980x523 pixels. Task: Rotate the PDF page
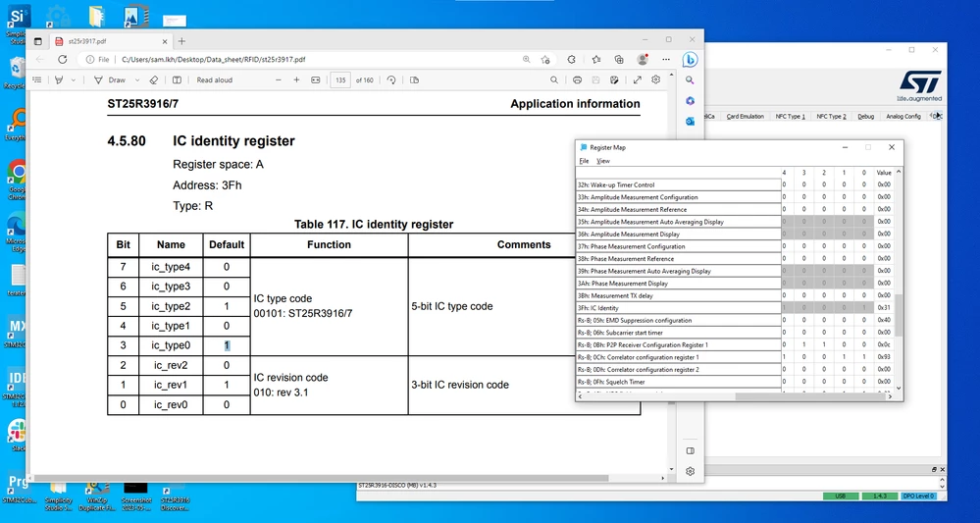(391, 80)
